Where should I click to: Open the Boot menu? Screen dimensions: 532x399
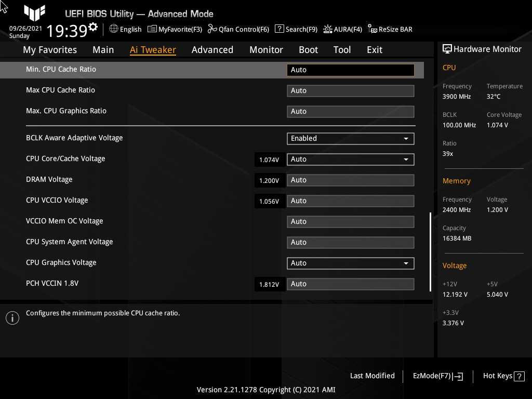pyautogui.click(x=308, y=49)
